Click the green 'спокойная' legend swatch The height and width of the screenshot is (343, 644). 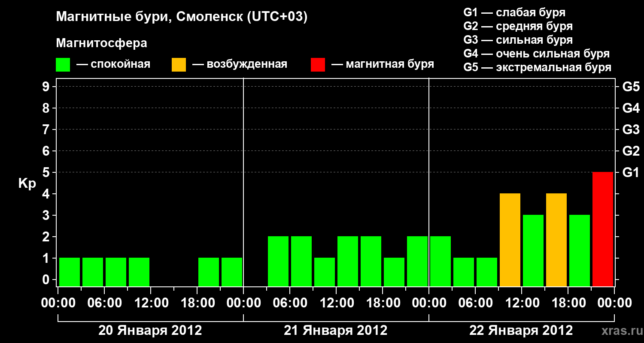(63, 65)
